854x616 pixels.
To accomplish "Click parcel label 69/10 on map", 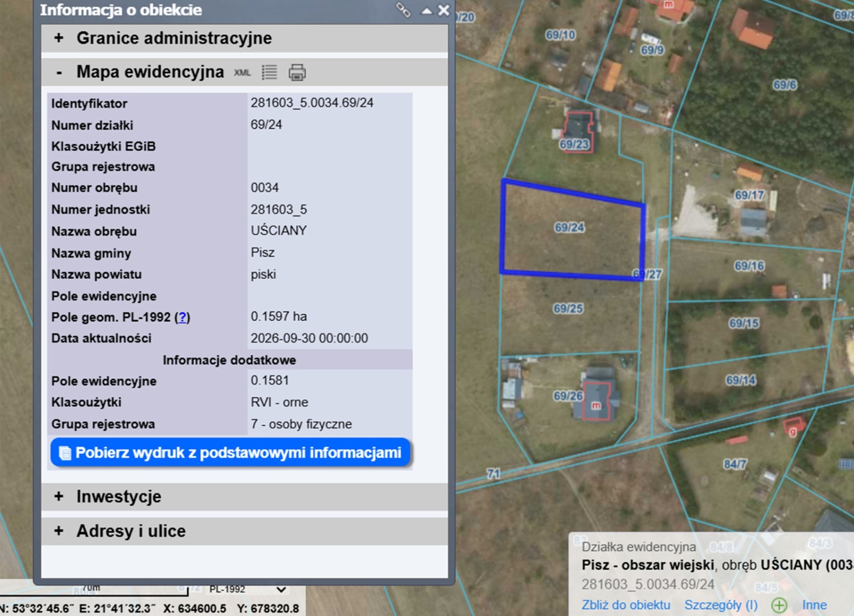I will click(x=560, y=35).
